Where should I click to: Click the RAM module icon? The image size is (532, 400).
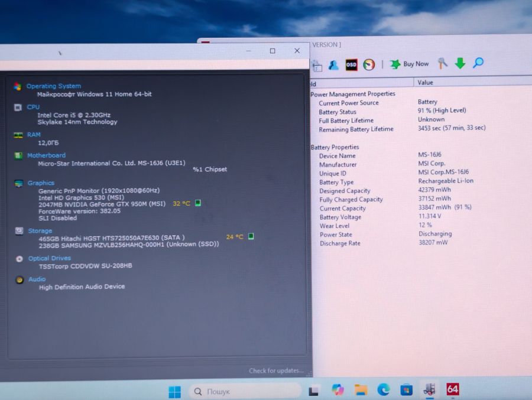point(18,135)
